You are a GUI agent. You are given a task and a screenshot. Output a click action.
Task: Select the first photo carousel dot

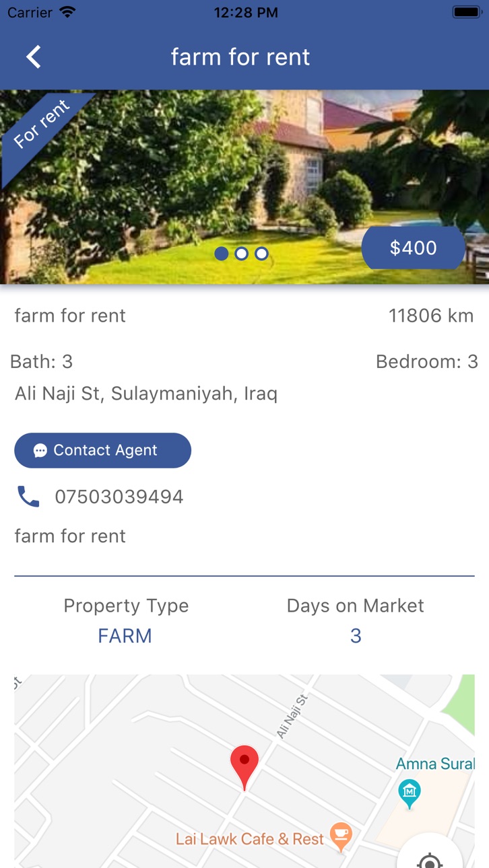[221, 254]
